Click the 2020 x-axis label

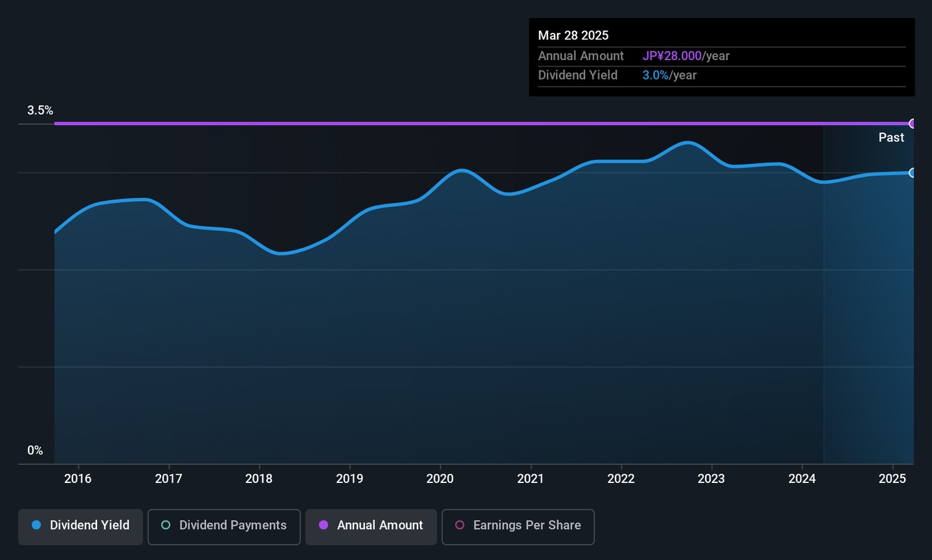tap(440, 479)
